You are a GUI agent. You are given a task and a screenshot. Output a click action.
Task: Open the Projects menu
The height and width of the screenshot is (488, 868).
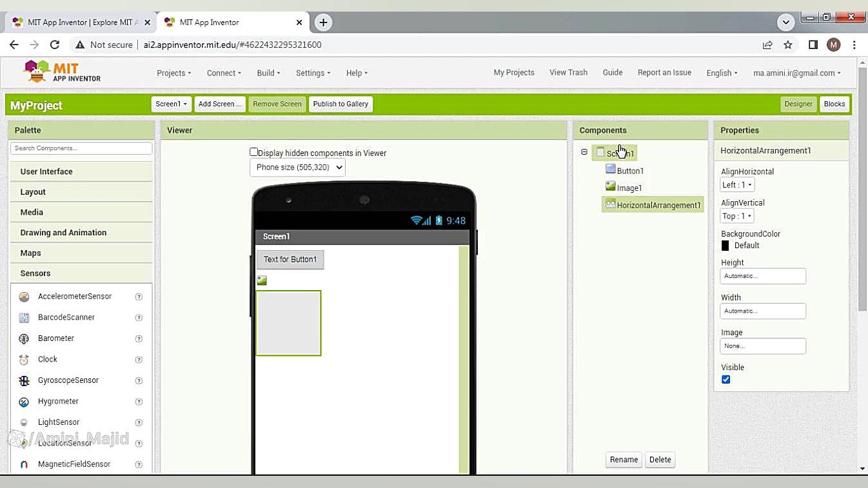click(173, 73)
